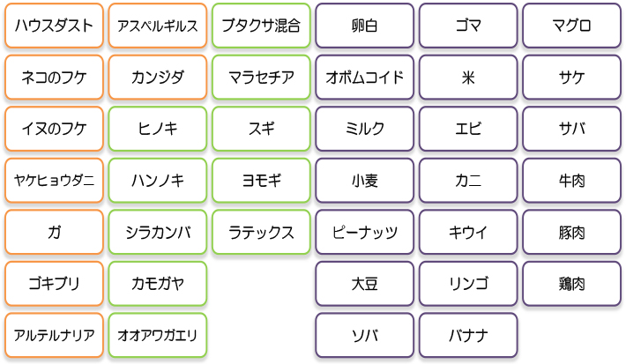Click the 卵白 food item
This screenshot has height=364, width=626.
click(364, 26)
